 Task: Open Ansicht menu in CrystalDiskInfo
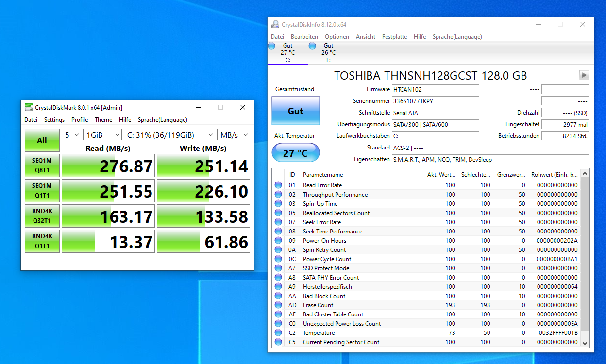[366, 37]
